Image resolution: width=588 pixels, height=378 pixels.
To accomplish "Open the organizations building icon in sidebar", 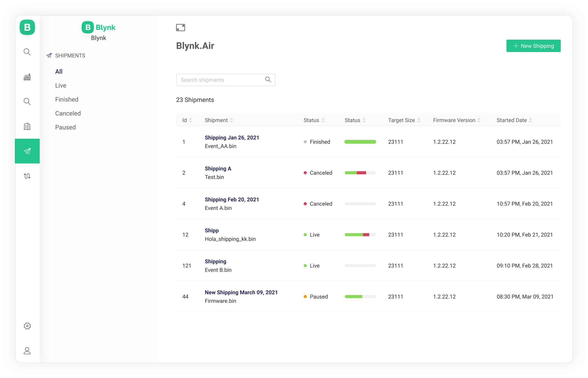I will click(27, 126).
